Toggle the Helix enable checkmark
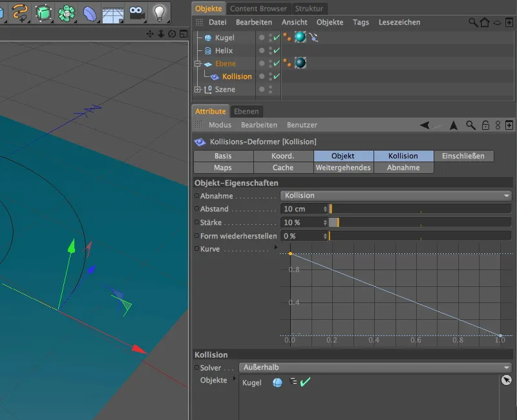517x420 pixels. coord(277,50)
